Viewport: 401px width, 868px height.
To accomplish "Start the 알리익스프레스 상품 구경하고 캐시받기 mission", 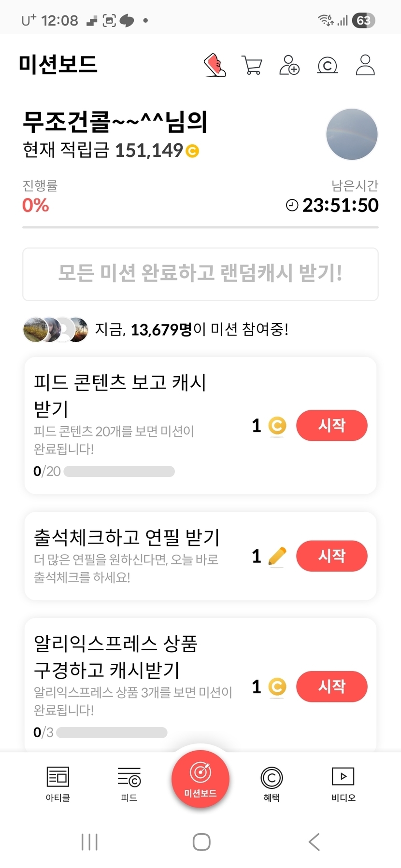I will pos(331,686).
